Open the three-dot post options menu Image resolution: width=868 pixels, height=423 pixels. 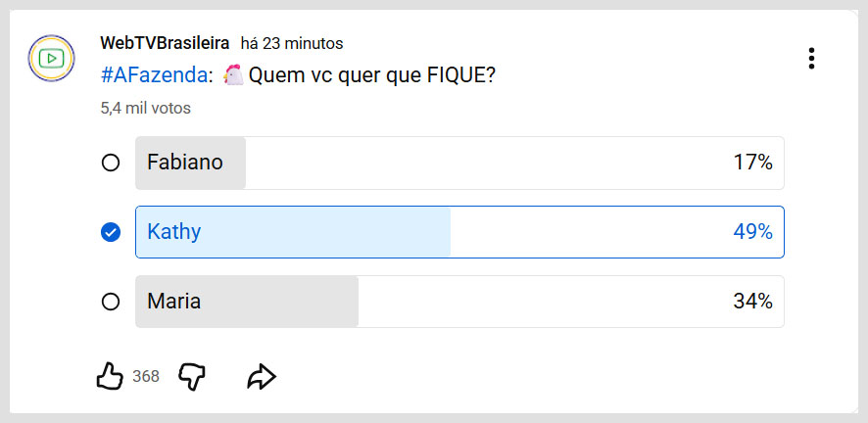[811, 58]
